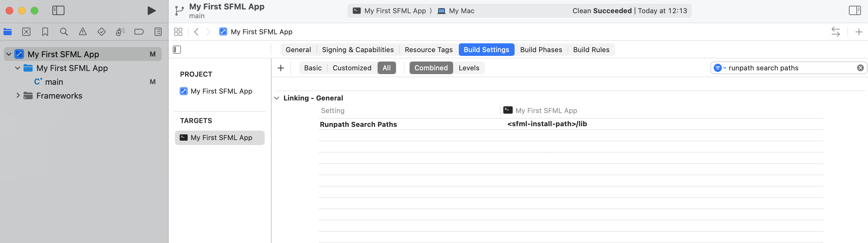The image size is (868, 243).
Task: Collapse the My First SFML App project tree
Action: point(9,54)
